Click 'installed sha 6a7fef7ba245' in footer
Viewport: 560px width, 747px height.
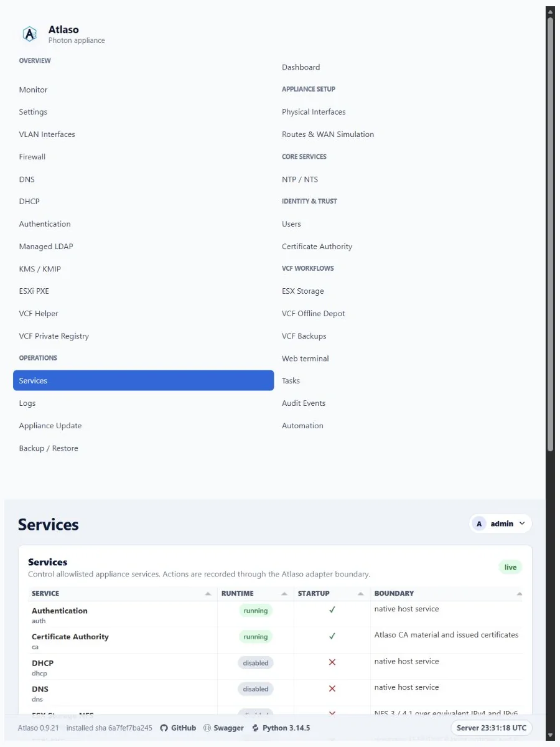click(x=109, y=728)
